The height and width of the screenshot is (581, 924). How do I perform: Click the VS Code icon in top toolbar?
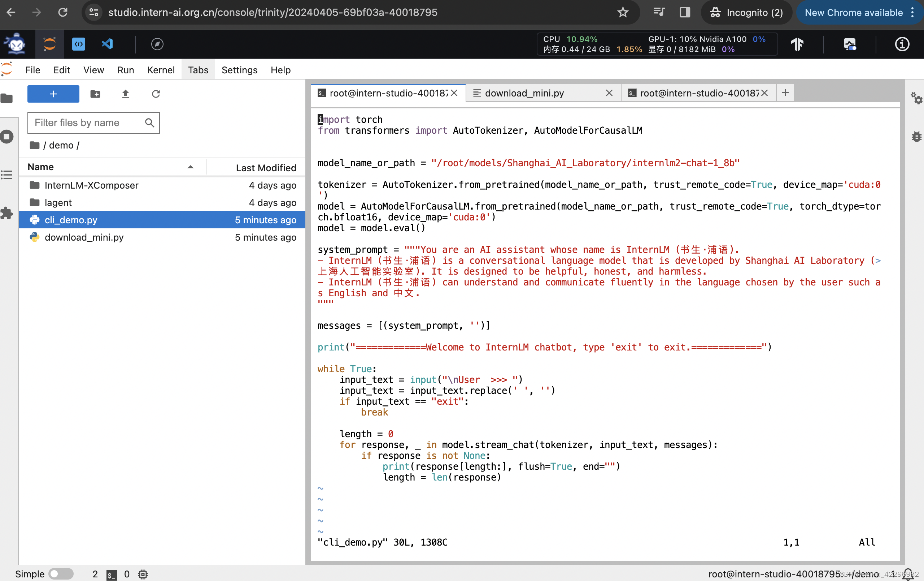point(107,44)
